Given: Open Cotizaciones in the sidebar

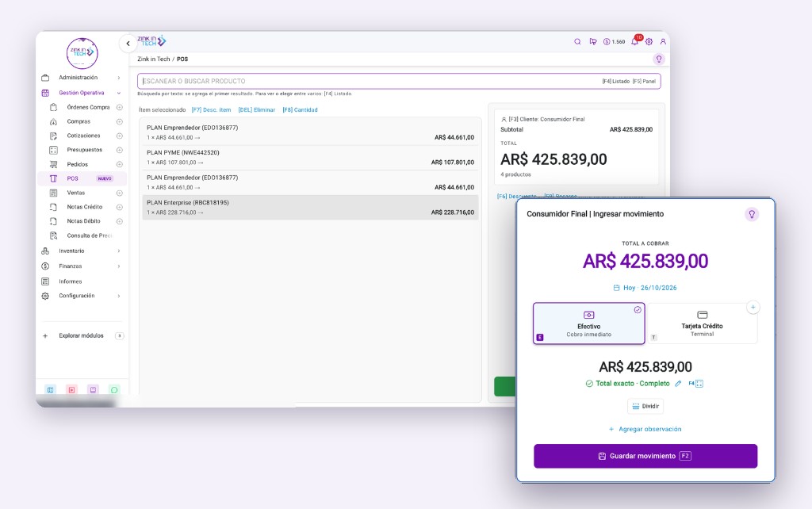Looking at the screenshot, I should click(x=83, y=136).
